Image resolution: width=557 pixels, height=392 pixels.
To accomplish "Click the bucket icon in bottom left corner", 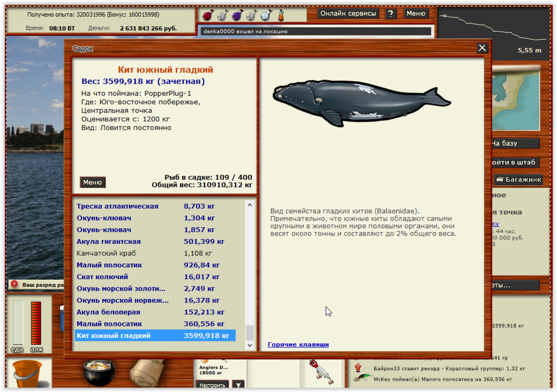I will [27, 373].
